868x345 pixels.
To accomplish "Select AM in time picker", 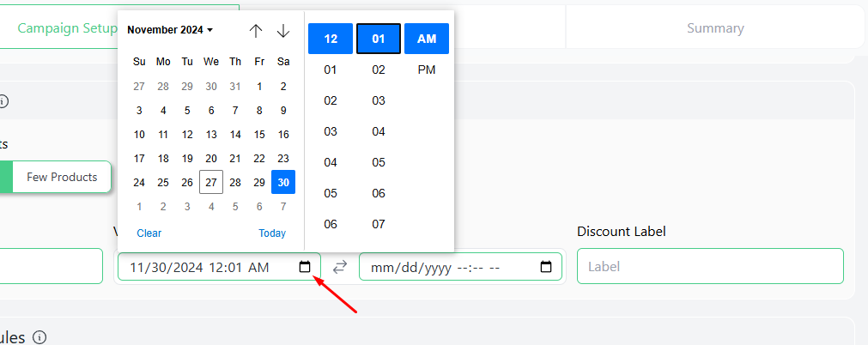I will 426,39.
